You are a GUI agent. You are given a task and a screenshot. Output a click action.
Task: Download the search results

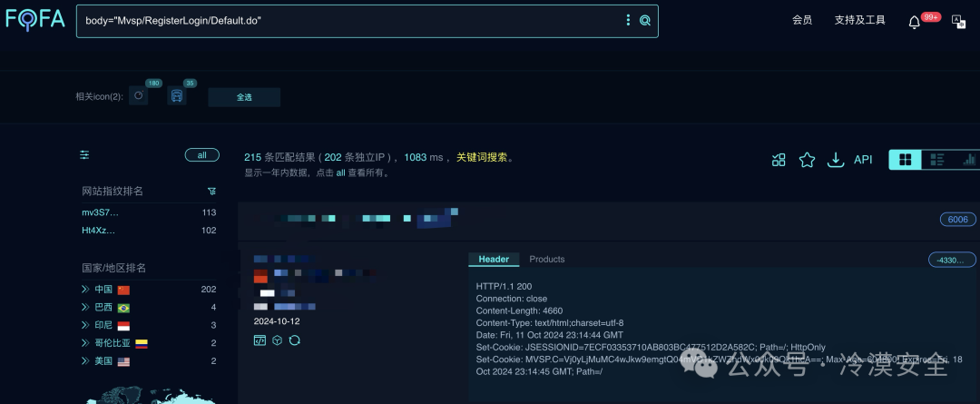point(836,160)
